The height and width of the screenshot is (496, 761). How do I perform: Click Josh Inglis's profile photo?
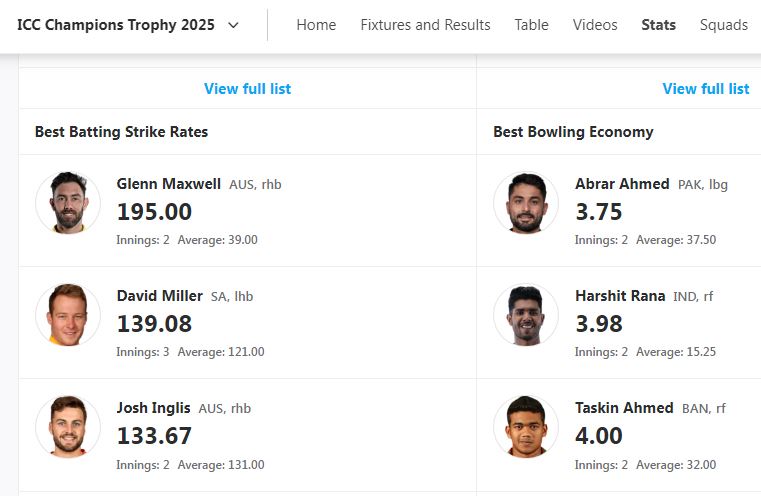pos(68,428)
